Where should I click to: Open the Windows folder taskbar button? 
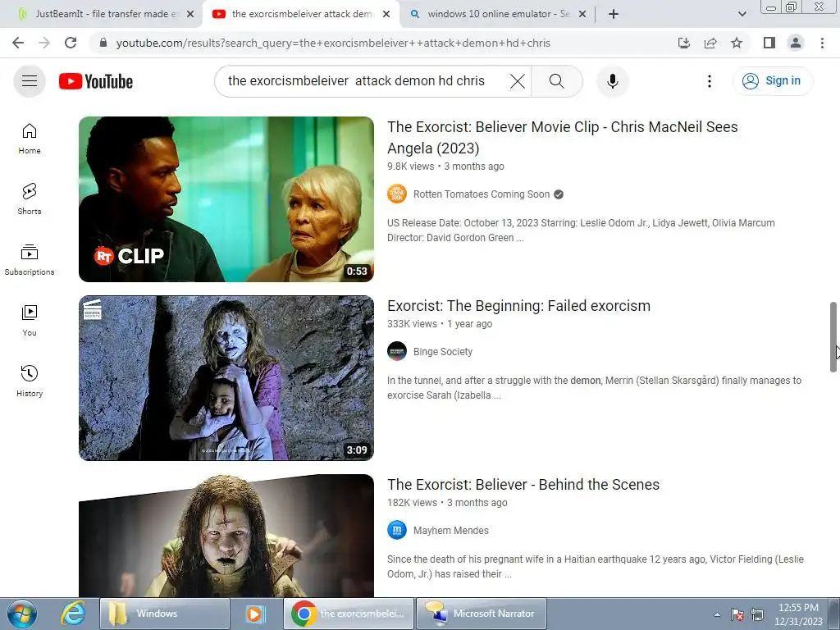(165, 614)
